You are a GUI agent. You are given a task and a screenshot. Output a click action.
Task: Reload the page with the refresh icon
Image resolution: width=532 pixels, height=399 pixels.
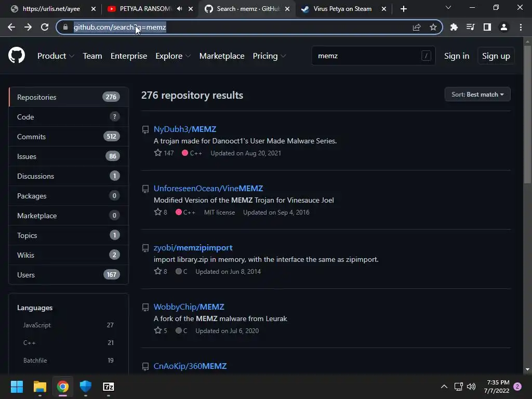click(45, 27)
